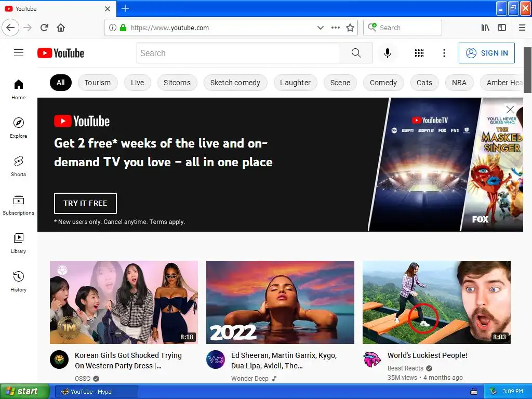Open the World's Luckiest People thumbnail
532x399 pixels.
coord(436,302)
